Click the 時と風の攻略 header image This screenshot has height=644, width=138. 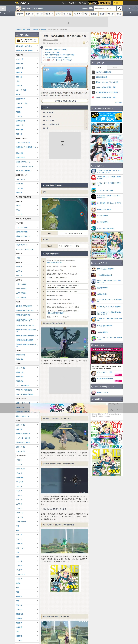65,77
